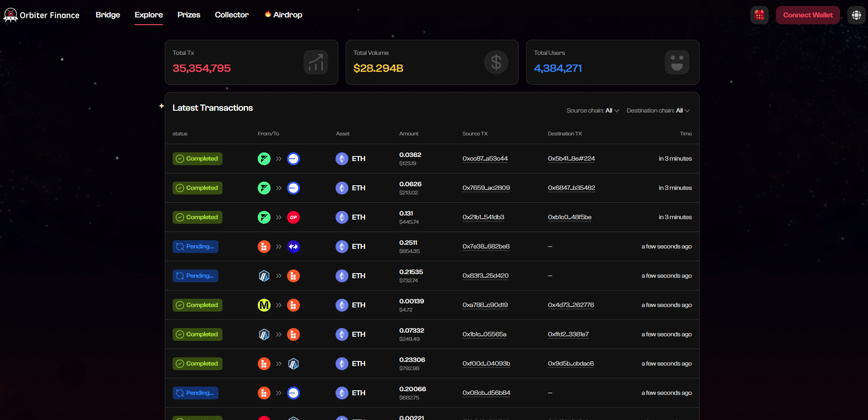Click Arbitrum destination icon in 0.23306 row

coord(293,364)
